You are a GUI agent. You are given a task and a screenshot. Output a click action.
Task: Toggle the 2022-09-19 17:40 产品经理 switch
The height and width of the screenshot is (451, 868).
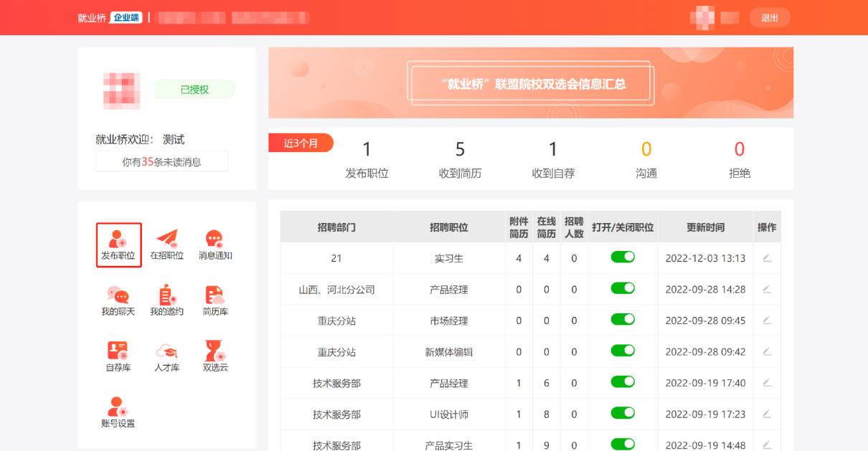[623, 381]
